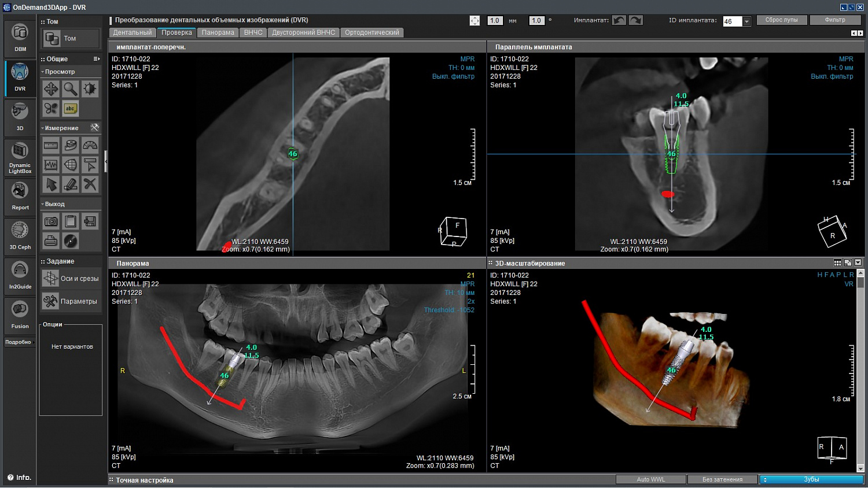Open the In2Guide module
This screenshot has height=488, width=868.
click(20, 275)
